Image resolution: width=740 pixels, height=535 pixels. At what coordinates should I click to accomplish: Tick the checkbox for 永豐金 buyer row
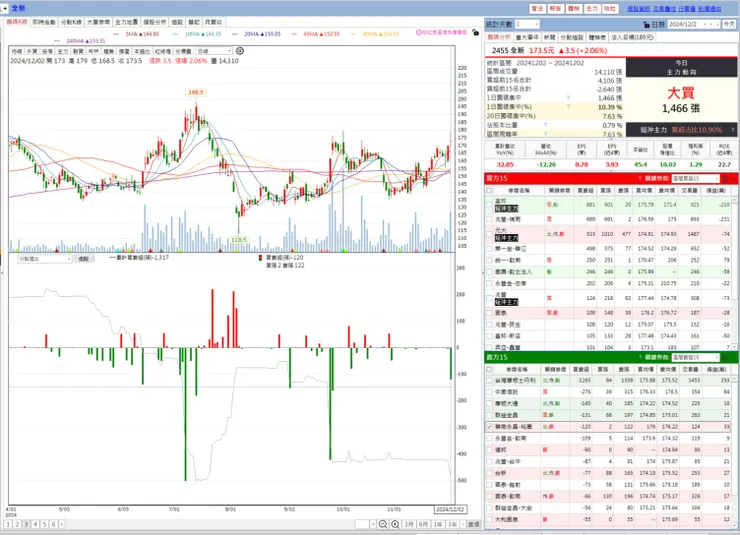tap(489, 284)
